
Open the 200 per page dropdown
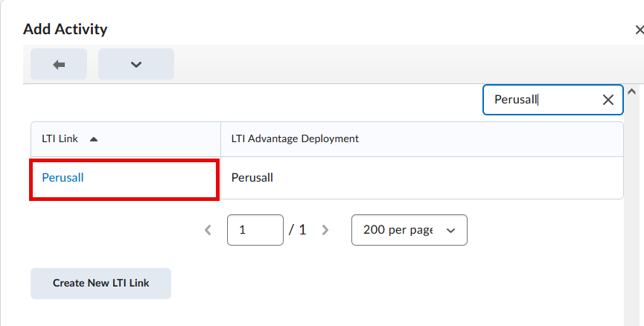pyautogui.click(x=408, y=230)
